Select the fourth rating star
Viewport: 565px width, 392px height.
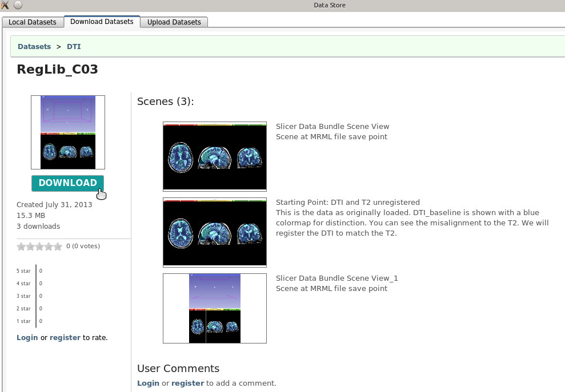49,246
